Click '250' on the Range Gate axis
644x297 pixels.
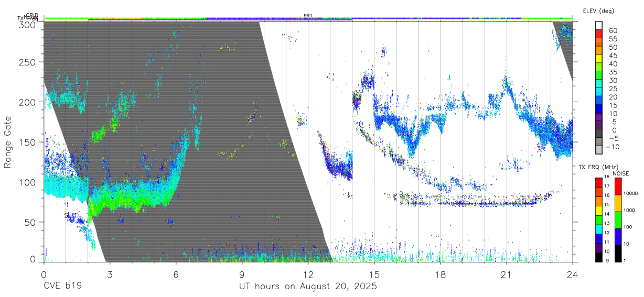coord(28,62)
